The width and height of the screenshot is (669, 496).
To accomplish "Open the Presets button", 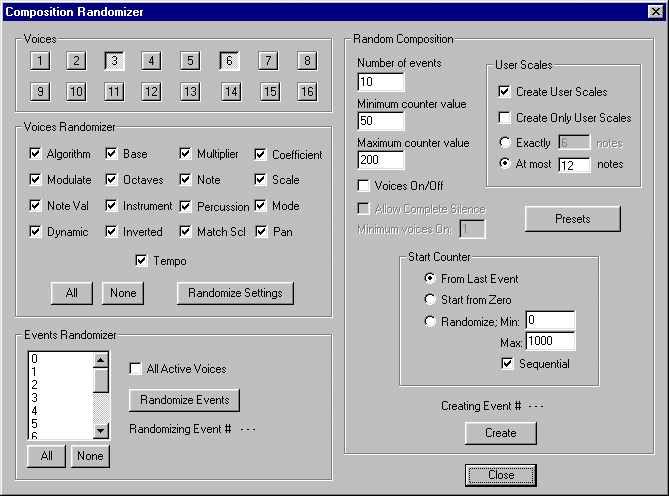I will [x=572, y=219].
